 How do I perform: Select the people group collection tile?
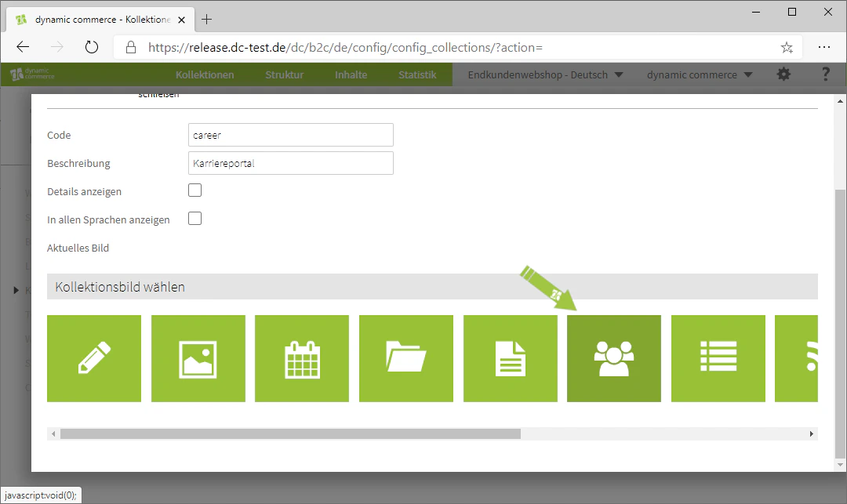coord(614,358)
